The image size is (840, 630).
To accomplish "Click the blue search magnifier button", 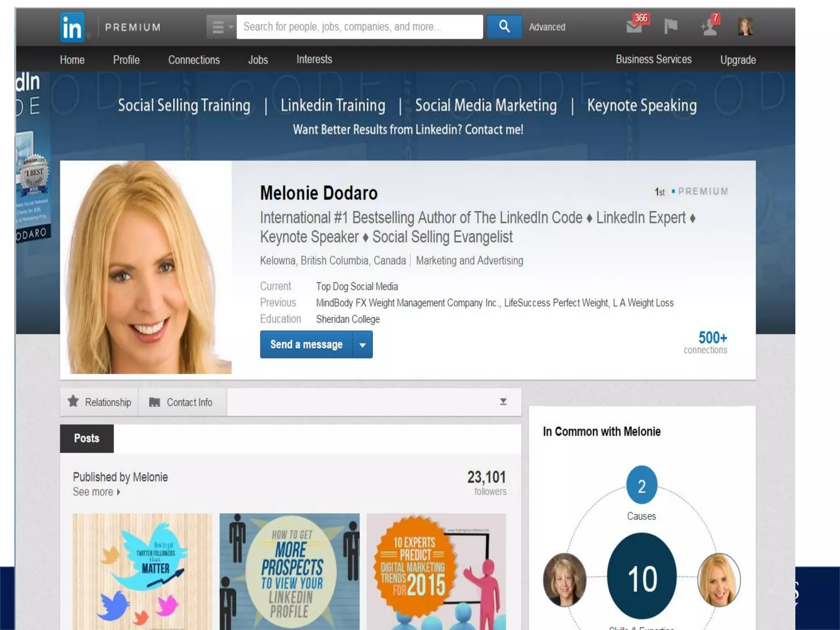I will (504, 27).
